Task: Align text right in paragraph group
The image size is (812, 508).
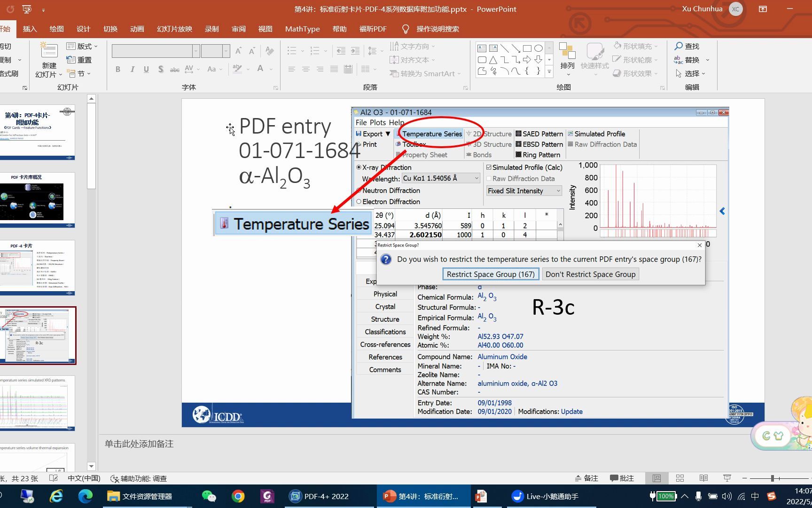Action: click(320, 69)
